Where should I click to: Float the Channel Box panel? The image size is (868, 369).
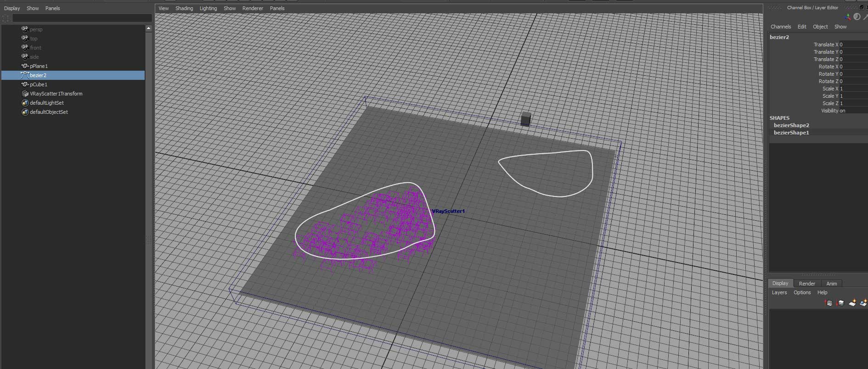coord(861,7)
